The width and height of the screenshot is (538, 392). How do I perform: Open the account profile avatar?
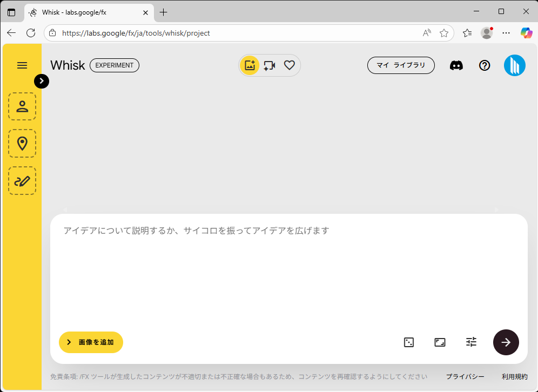click(514, 65)
